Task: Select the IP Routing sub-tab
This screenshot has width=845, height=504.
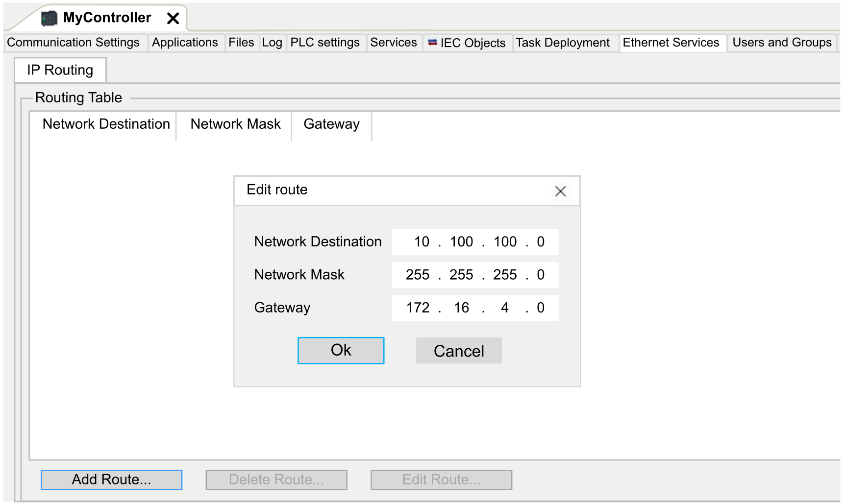Action: tap(60, 70)
